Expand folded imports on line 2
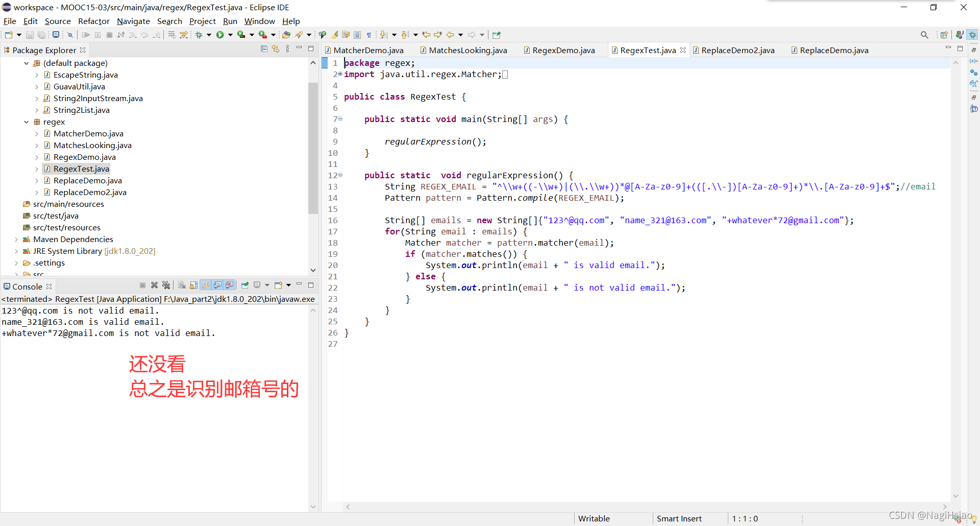This screenshot has height=526, width=980. pyautogui.click(x=340, y=75)
